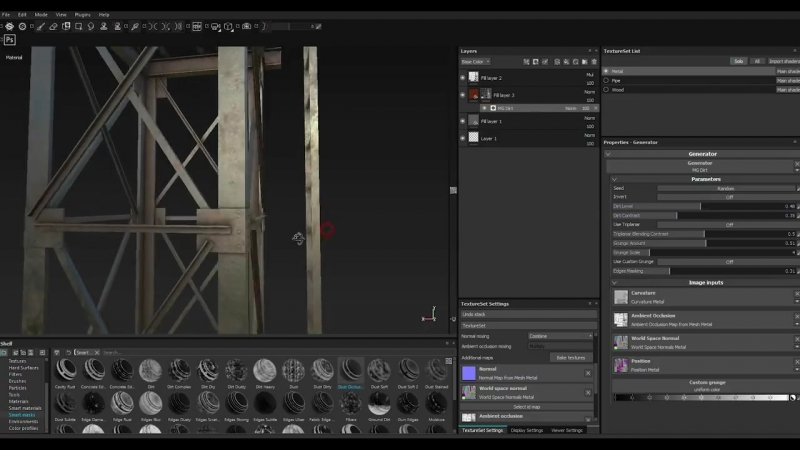Select the Dirt Heavy smart mask
Viewport: 800px width, 450px height.
point(265,374)
